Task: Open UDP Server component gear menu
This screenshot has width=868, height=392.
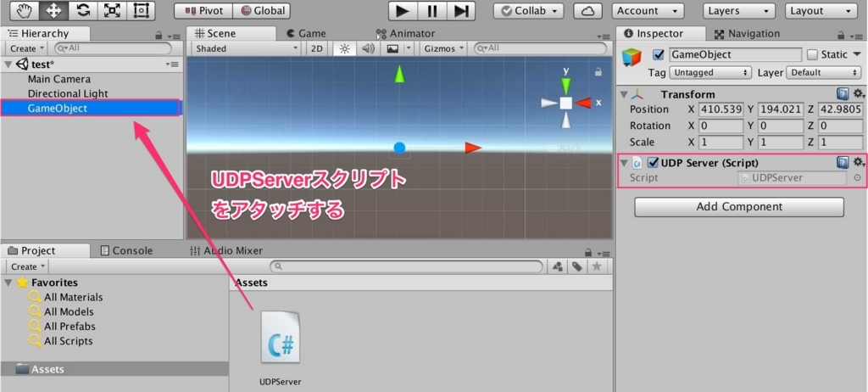Action: (x=859, y=162)
